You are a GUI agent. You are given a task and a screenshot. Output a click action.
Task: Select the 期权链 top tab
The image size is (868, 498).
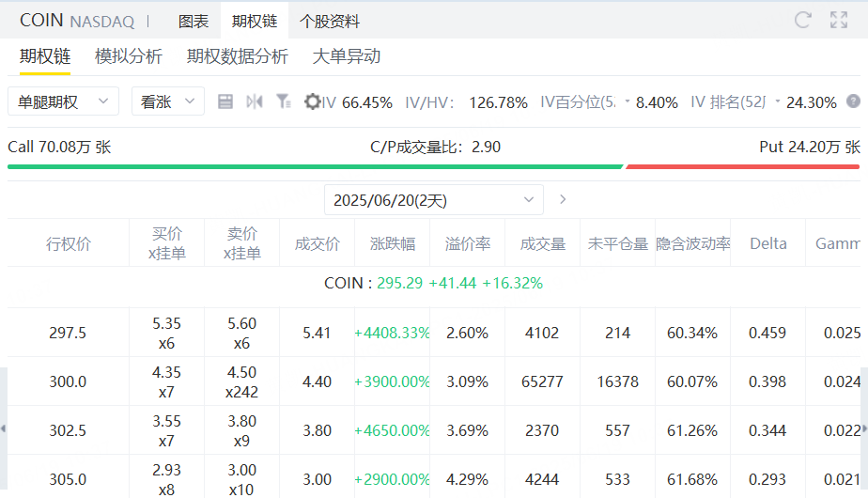pyautogui.click(x=254, y=21)
